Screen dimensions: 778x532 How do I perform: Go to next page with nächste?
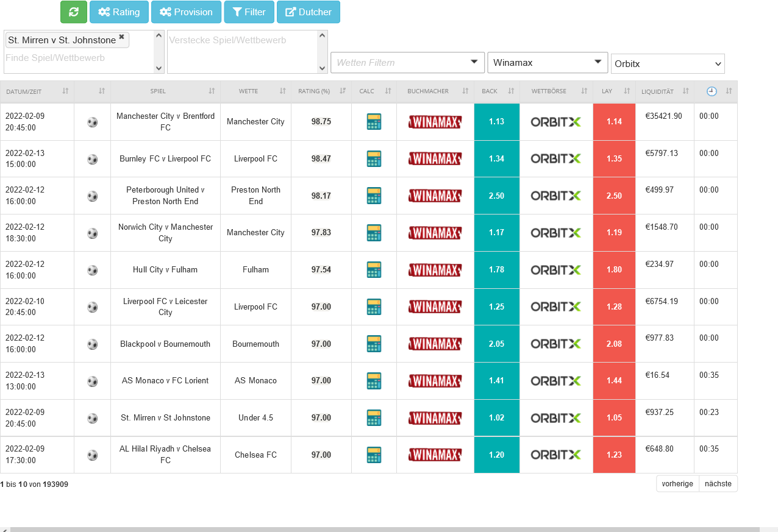(718, 484)
